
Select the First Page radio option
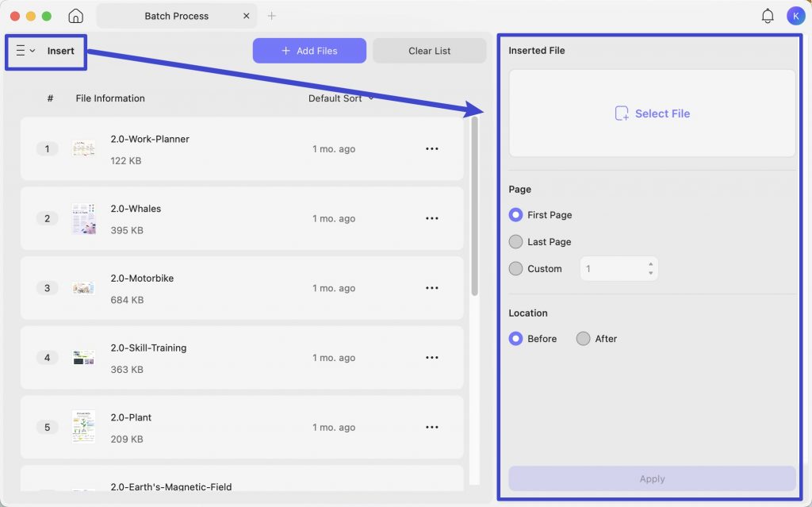pos(515,214)
